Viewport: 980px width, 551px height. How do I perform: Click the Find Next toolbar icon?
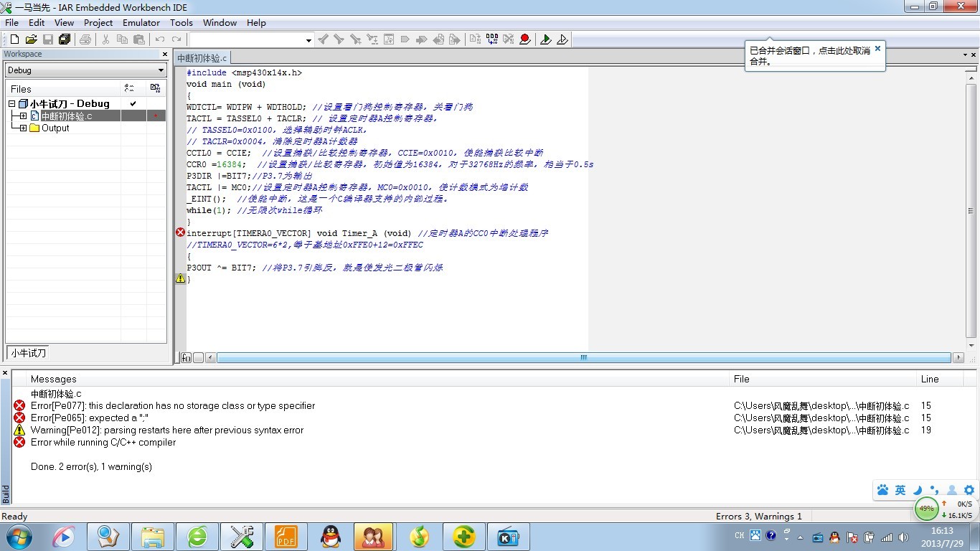pos(339,39)
